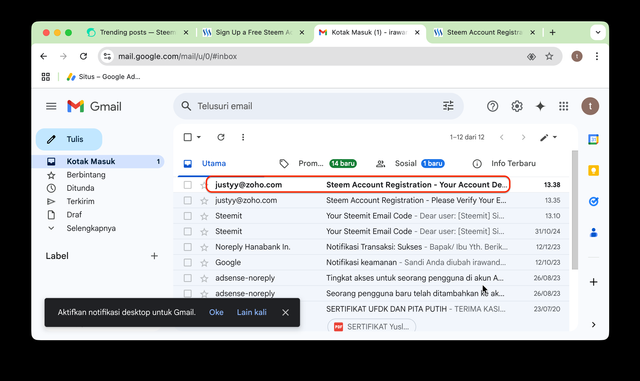The image size is (640, 381).
Task: Reload the page in Chrome
Action: (x=83, y=56)
